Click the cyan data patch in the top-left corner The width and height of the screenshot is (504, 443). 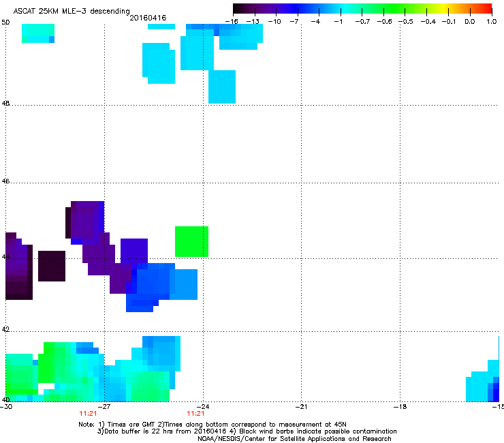[38, 33]
